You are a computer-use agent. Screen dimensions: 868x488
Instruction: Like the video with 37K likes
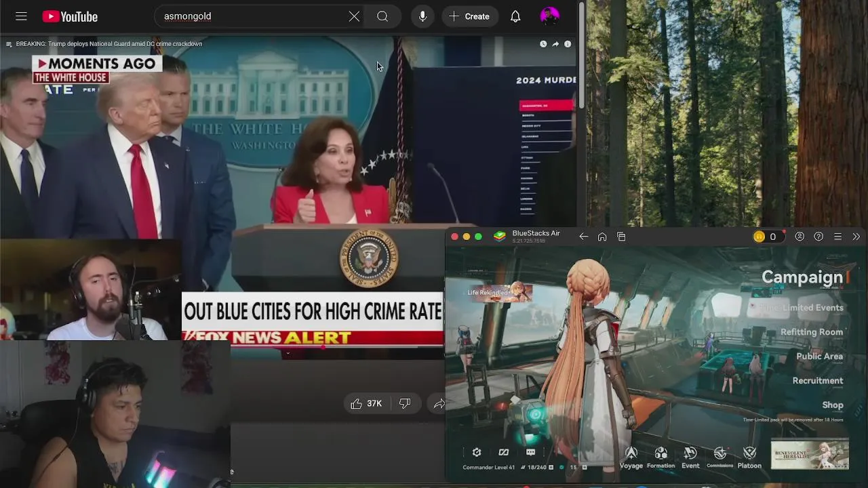[366, 403]
